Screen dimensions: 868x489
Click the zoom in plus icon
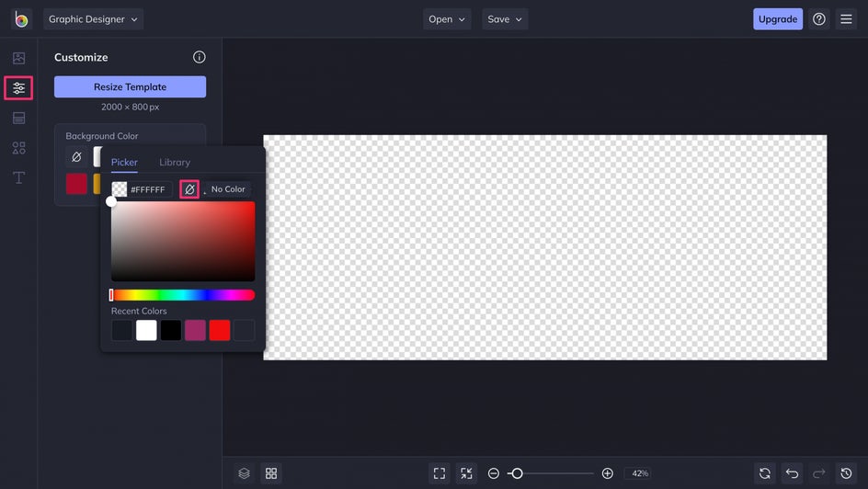click(x=607, y=473)
